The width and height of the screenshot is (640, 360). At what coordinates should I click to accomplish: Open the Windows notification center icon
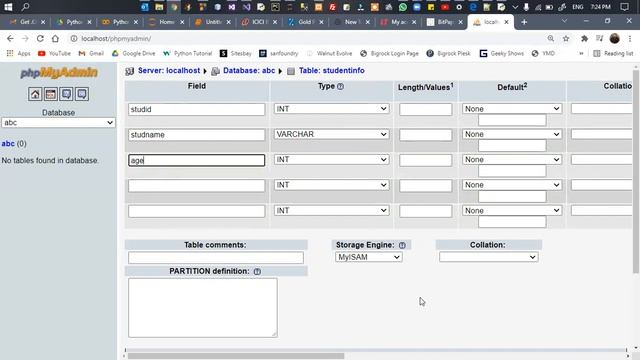[624, 7]
